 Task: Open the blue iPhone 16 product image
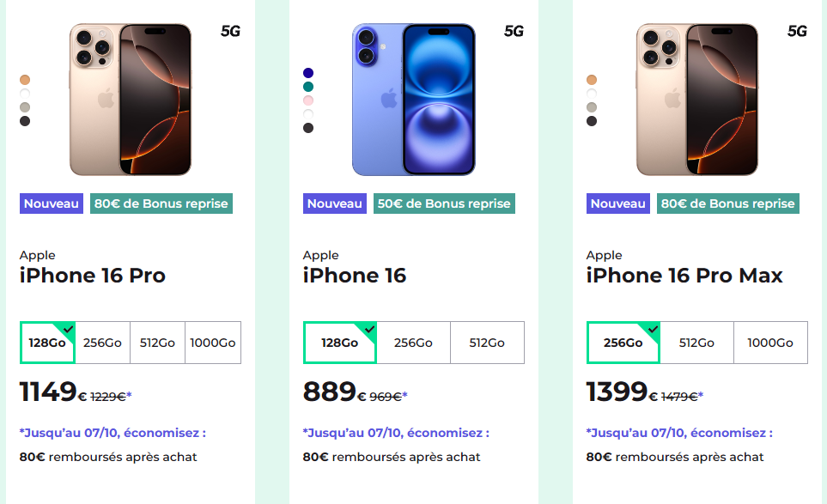(x=413, y=100)
